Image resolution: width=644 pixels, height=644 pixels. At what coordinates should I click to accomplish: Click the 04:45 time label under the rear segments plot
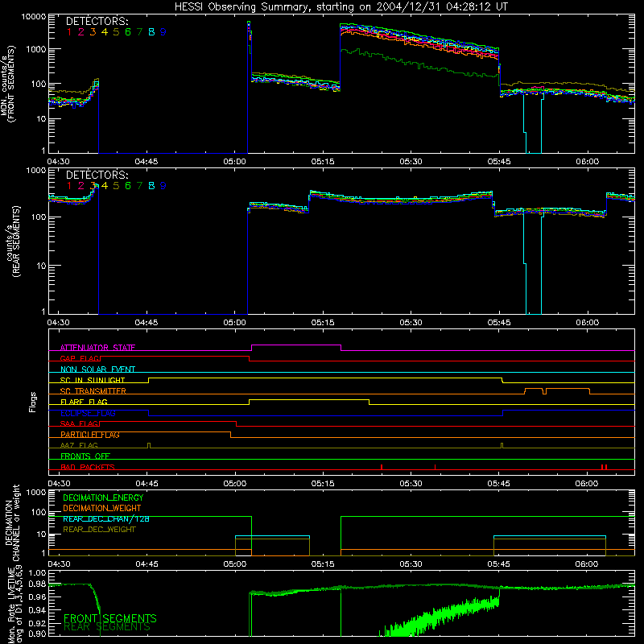[147, 323]
